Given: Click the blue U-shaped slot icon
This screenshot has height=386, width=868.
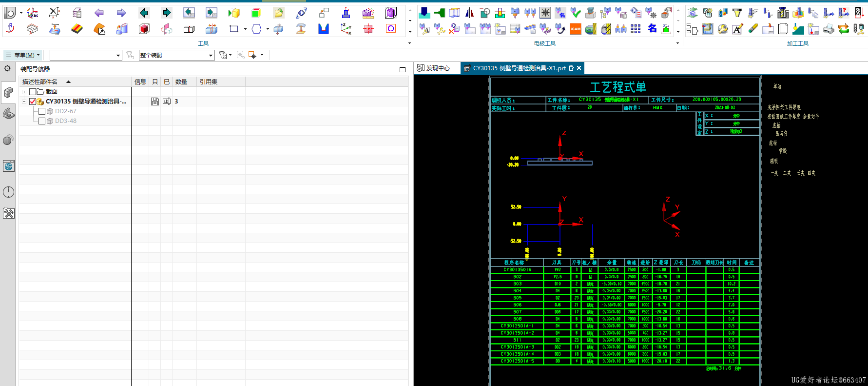Looking at the screenshot, I should tap(324, 29).
